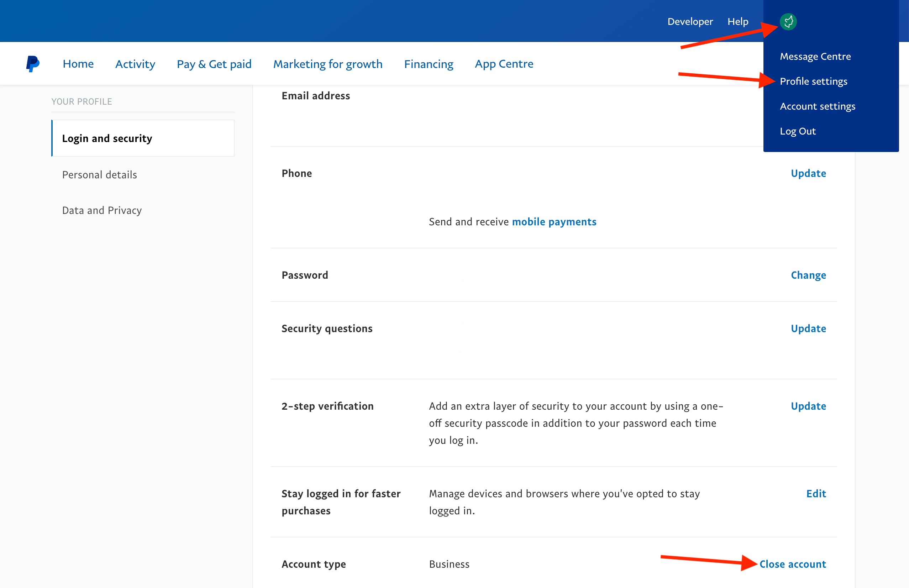Click the Phone row label

296,173
